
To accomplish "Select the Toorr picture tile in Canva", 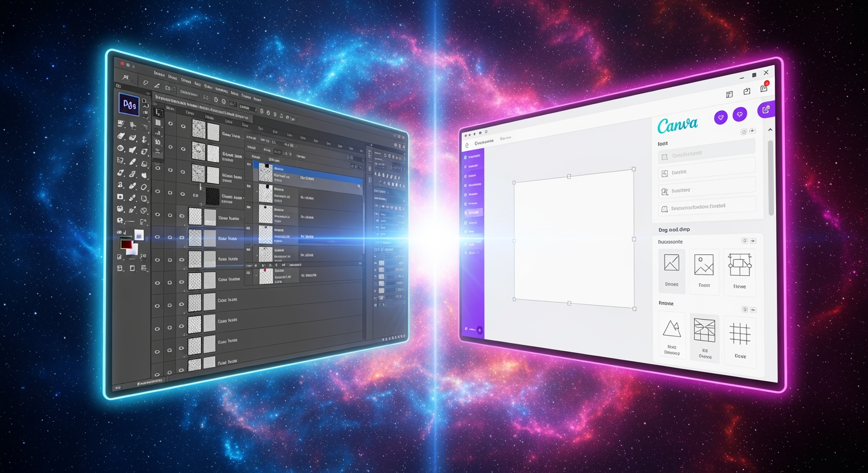I will click(704, 272).
